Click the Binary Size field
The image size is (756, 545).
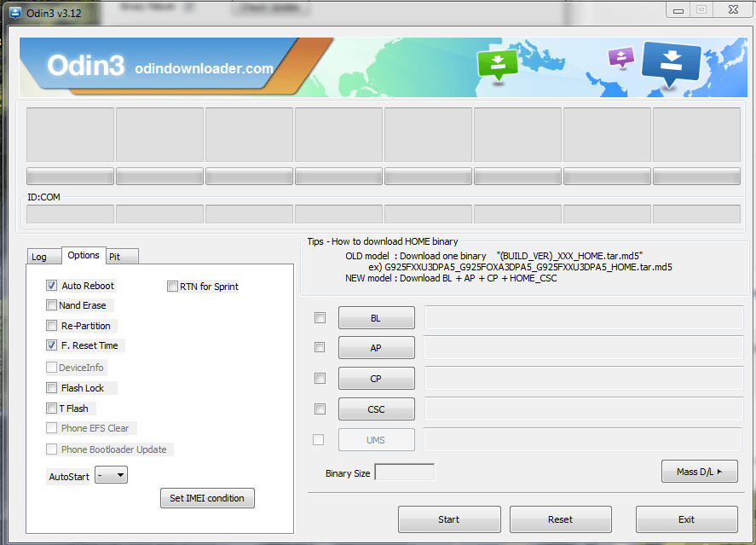click(405, 473)
